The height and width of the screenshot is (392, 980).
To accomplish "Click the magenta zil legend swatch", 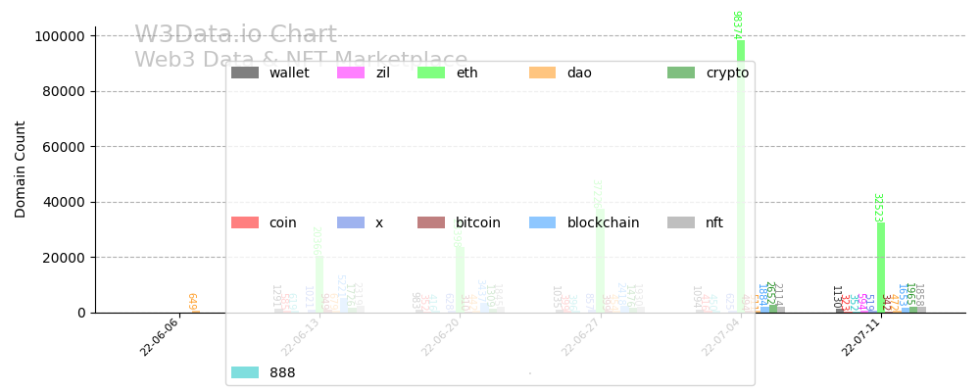I will pos(351,73).
